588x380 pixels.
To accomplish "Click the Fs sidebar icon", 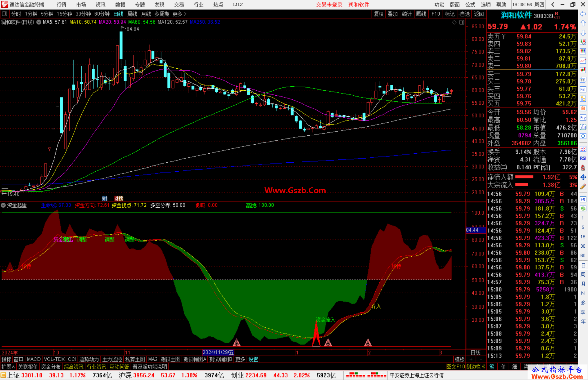I will [583, 199].
